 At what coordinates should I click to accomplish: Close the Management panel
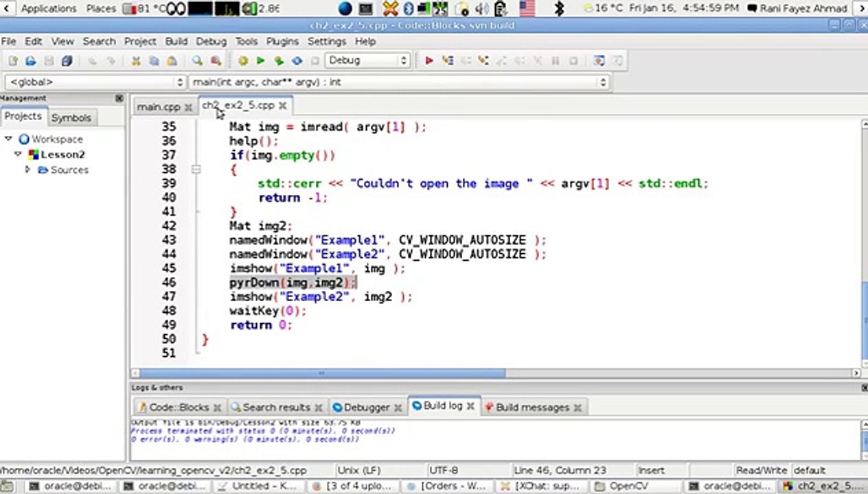(x=119, y=98)
